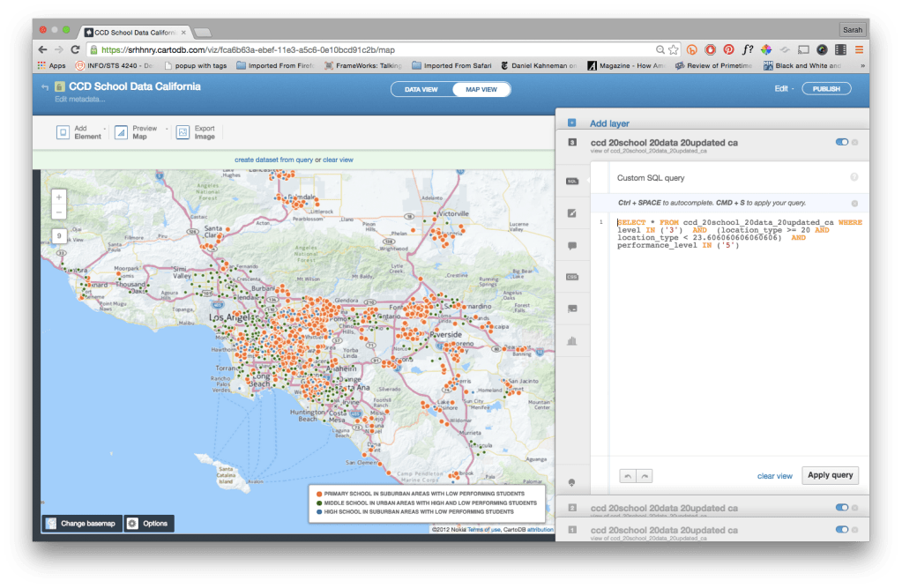Click the undo arrow below SQL editor
This screenshot has height=588, width=902.
coord(627,476)
